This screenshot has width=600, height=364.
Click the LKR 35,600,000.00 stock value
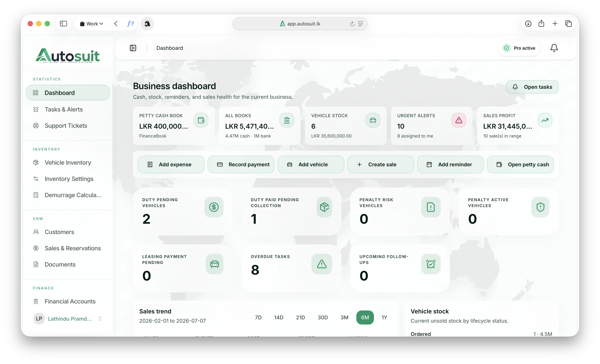point(331,136)
